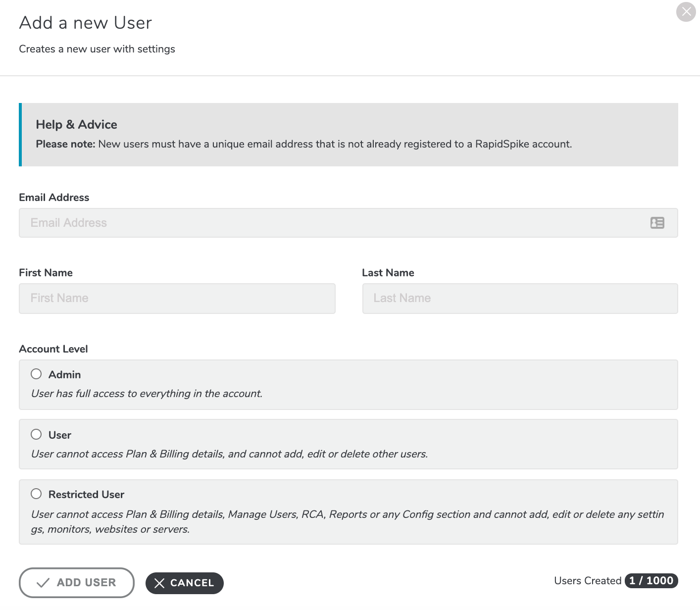
Task: Choose the Restricted User radio option
Action: [36, 494]
